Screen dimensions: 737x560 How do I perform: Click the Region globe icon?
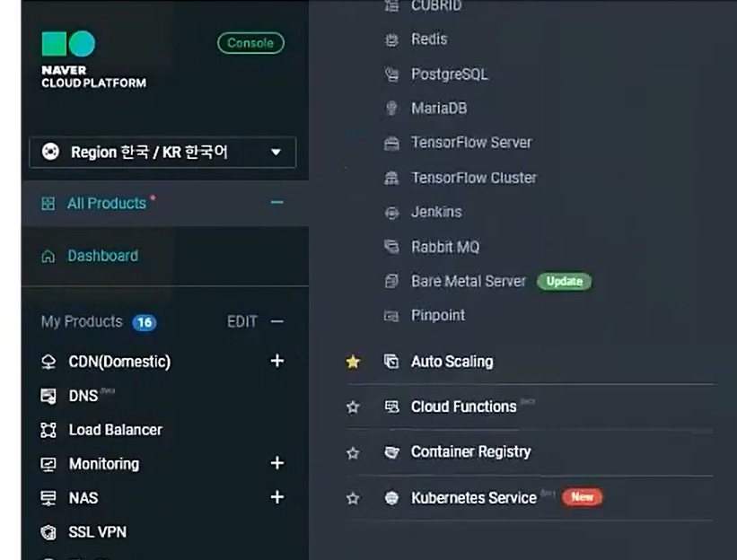(50, 152)
